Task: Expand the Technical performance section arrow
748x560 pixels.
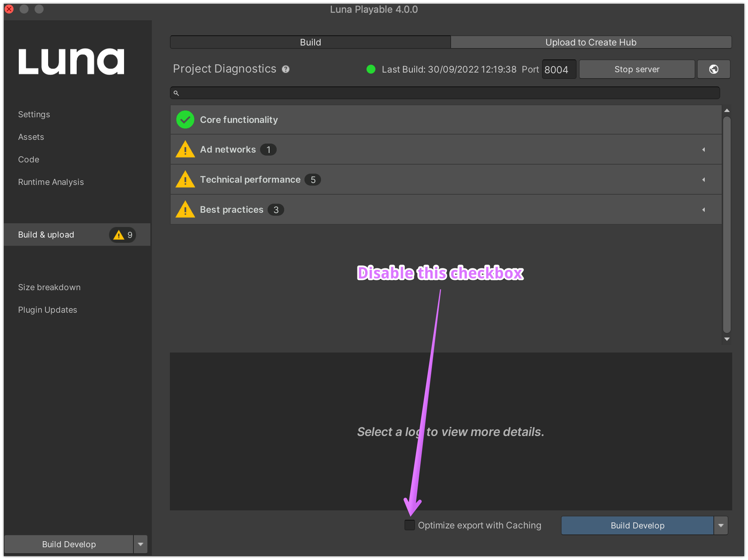Action: tap(703, 180)
